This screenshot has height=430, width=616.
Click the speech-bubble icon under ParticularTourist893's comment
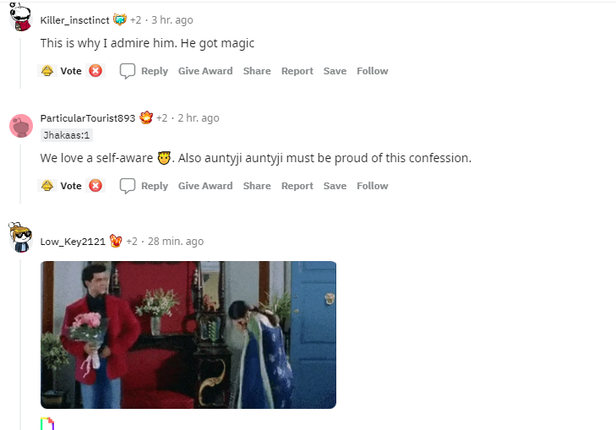(x=127, y=186)
